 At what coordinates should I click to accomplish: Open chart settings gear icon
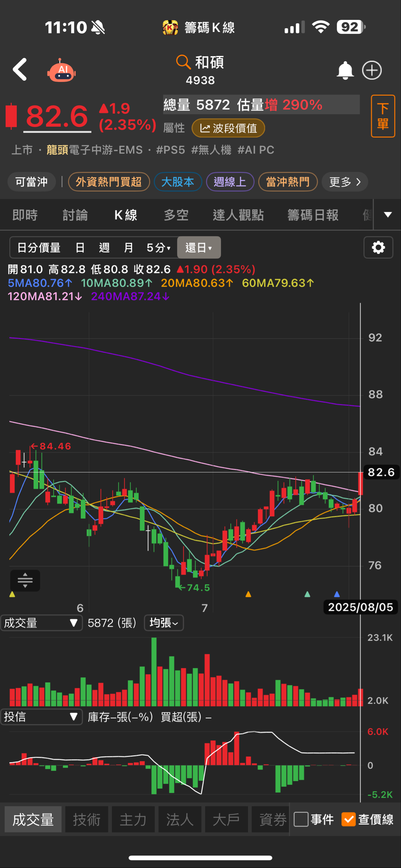click(x=378, y=248)
